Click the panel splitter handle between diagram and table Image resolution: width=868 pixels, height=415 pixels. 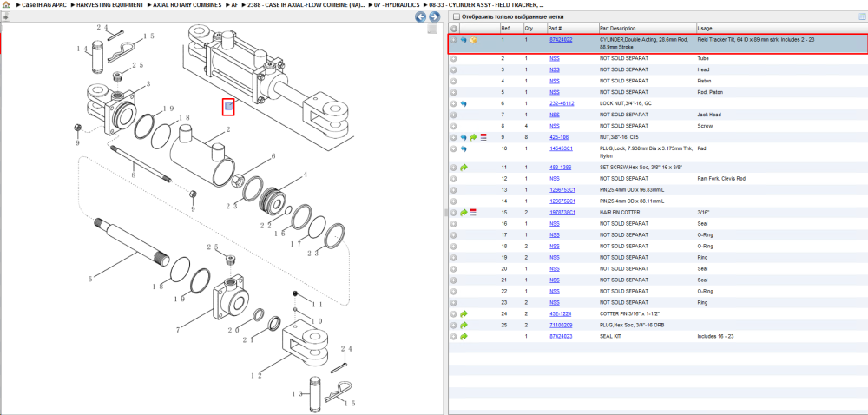click(445, 213)
